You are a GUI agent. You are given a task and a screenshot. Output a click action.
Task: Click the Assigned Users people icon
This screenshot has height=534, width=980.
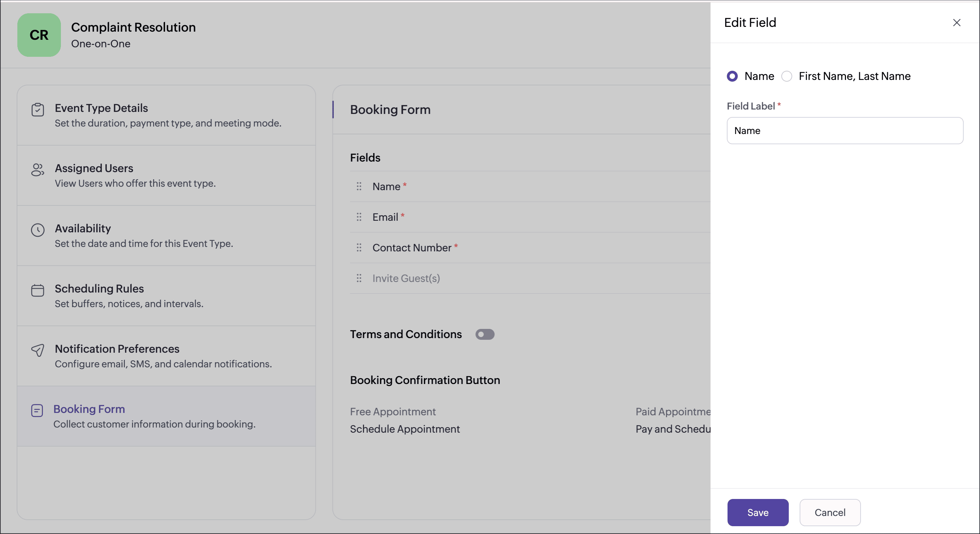click(x=37, y=170)
